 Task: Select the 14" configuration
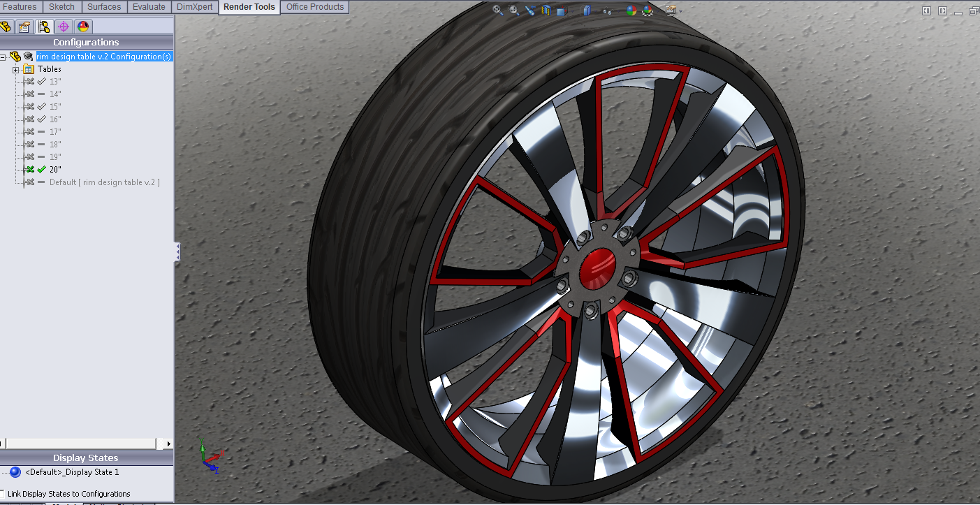55,94
